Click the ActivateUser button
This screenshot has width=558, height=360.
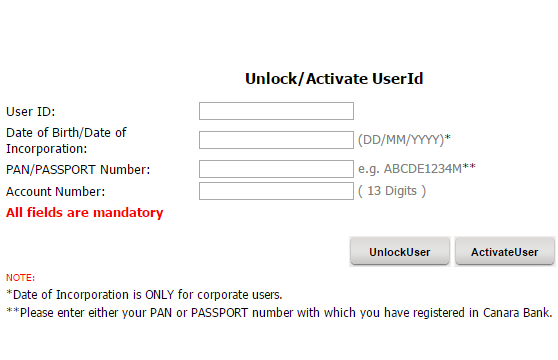tap(505, 252)
